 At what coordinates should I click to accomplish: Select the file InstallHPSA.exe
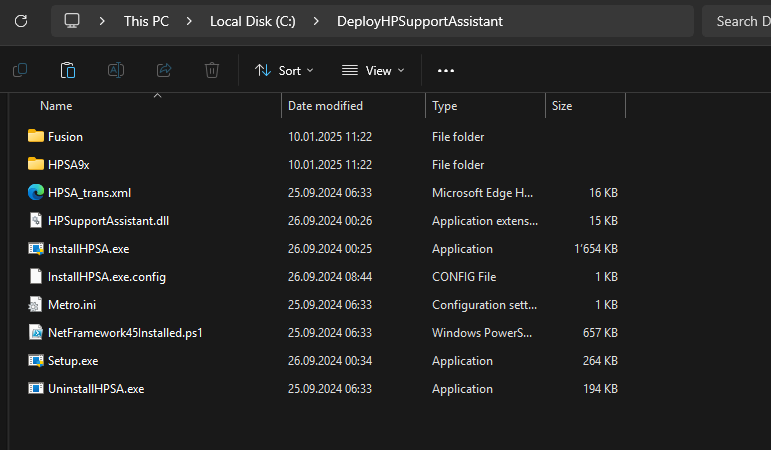pyautogui.click(x=89, y=249)
